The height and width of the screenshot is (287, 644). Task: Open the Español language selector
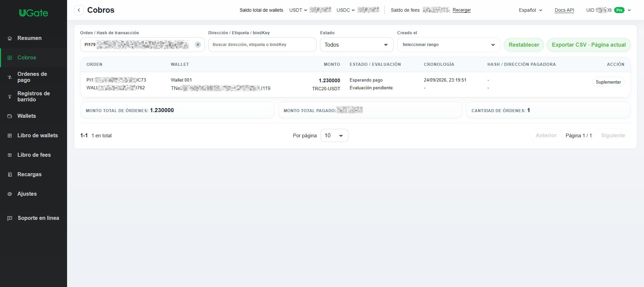click(530, 10)
